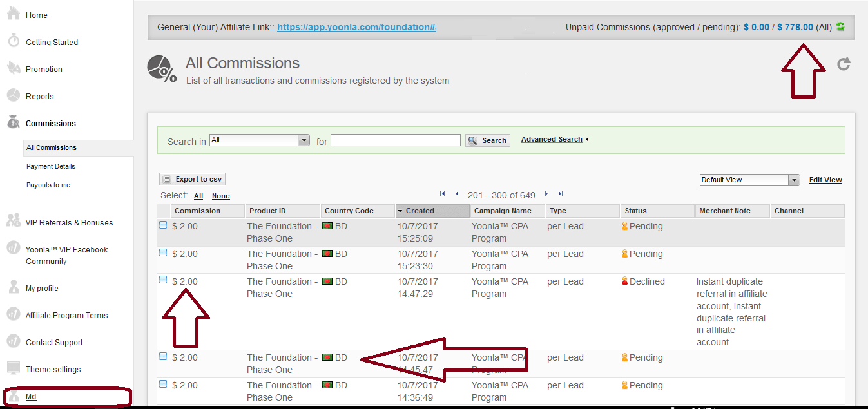The width and height of the screenshot is (868, 409).
Task: Click the All Commissions header pie icon
Action: click(x=162, y=68)
